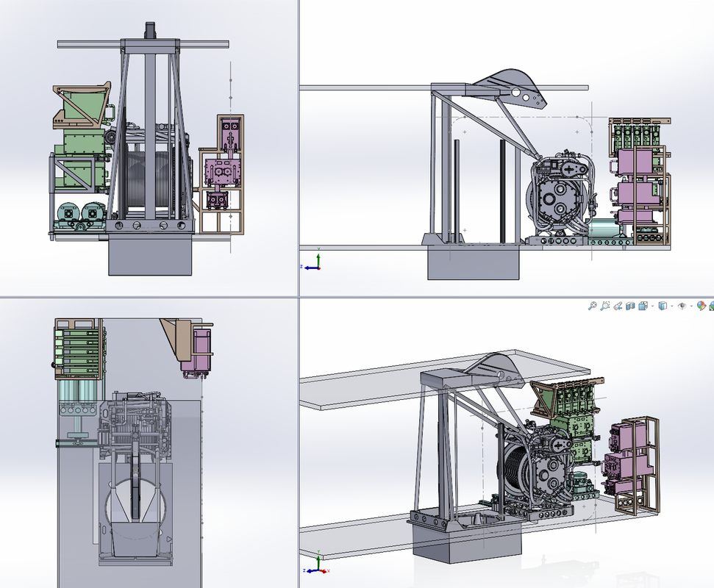Open the View Orientation cube
The height and width of the screenshot is (588, 714).
643,306
